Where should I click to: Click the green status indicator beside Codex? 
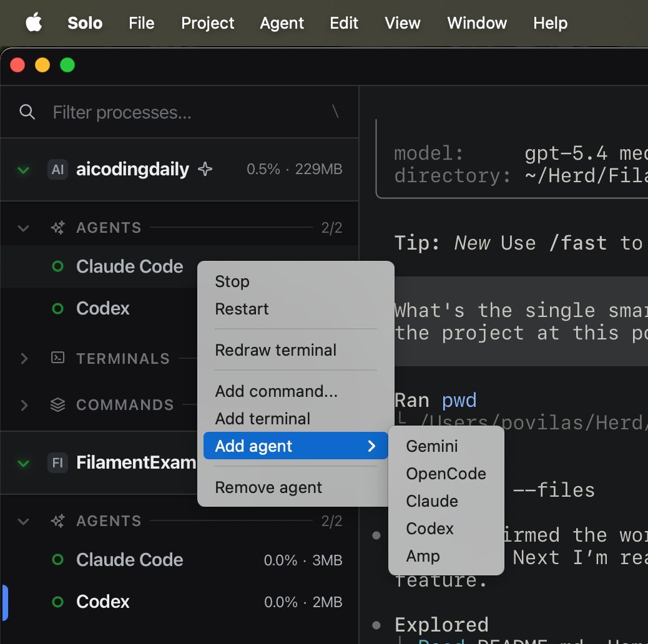click(x=57, y=308)
